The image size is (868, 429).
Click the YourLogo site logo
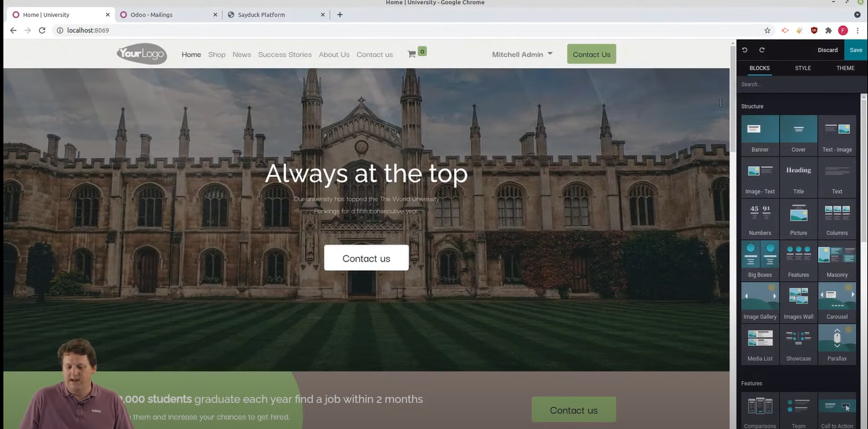[142, 54]
